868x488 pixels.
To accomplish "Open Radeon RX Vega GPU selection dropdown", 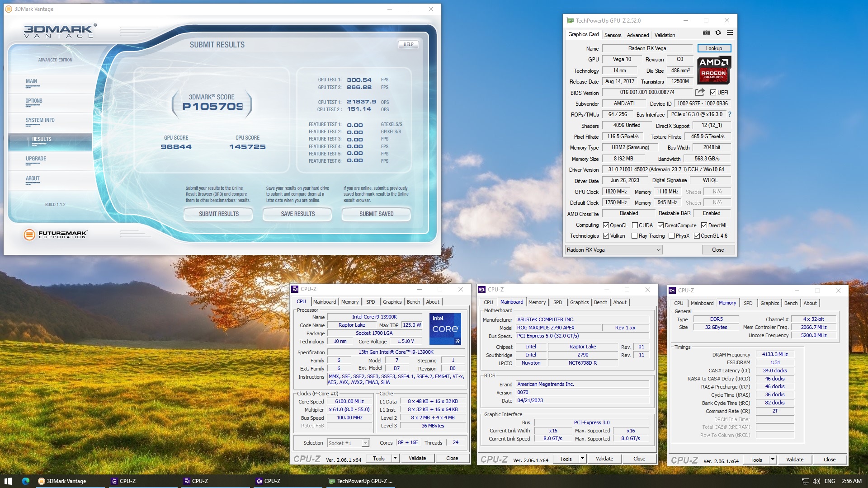I will click(x=613, y=249).
